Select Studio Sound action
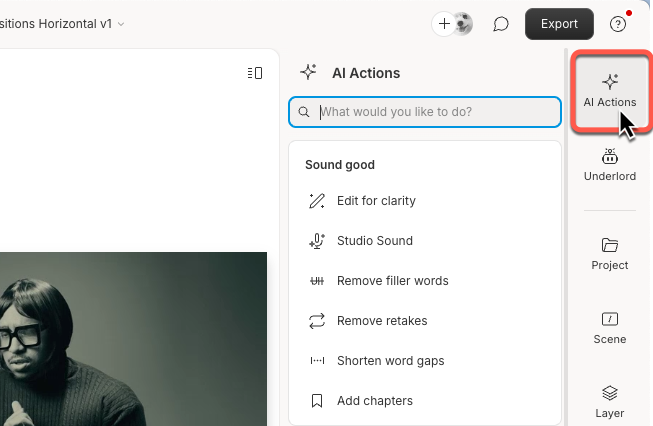 (425, 241)
